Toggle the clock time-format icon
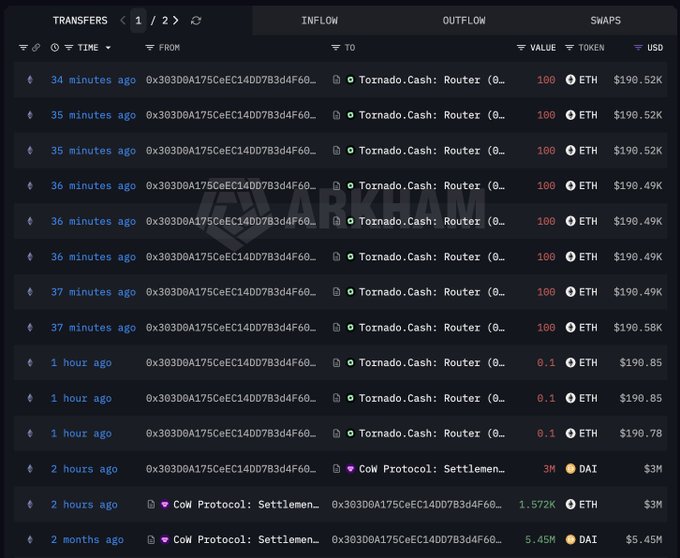The height and width of the screenshot is (558, 680). pyautogui.click(x=55, y=47)
